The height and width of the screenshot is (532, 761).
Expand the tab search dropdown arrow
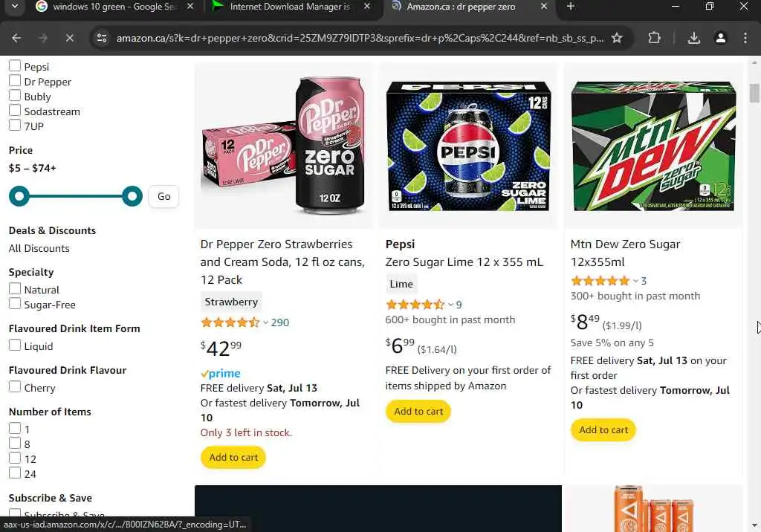click(x=13, y=7)
